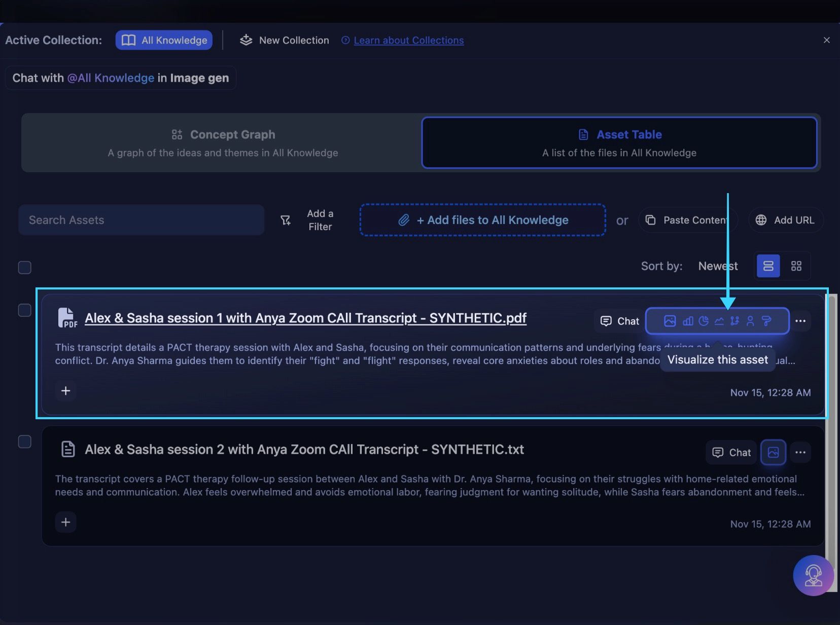Viewport: 840px width, 625px height.
Task: Switch to grid view layout
Action: [x=796, y=266]
